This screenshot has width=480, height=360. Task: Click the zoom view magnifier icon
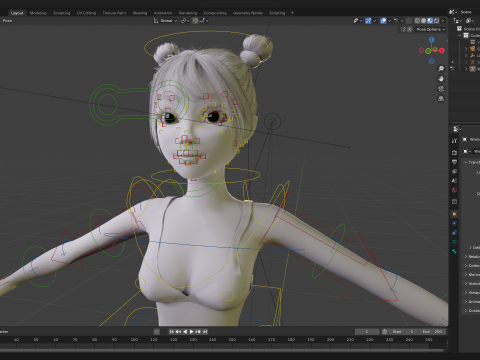[441, 69]
